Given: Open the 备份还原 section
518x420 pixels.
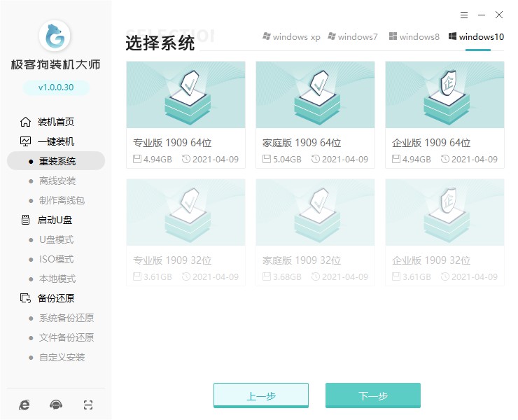Looking at the screenshot, I should (x=56, y=298).
